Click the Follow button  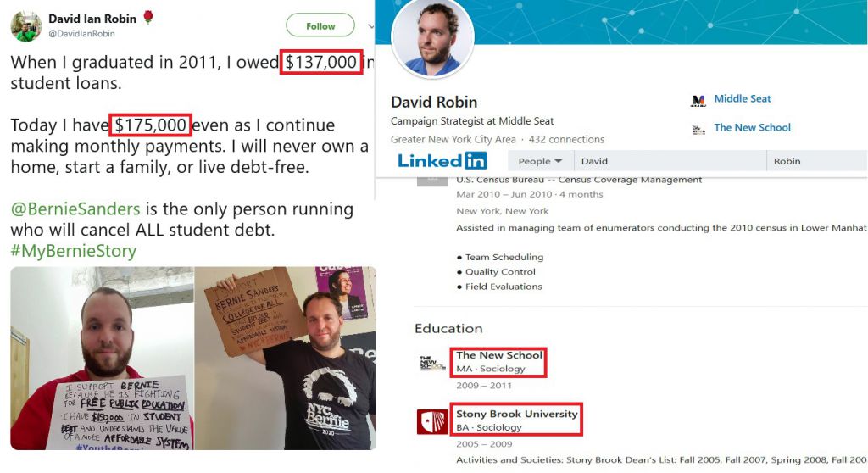(x=320, y=25)
